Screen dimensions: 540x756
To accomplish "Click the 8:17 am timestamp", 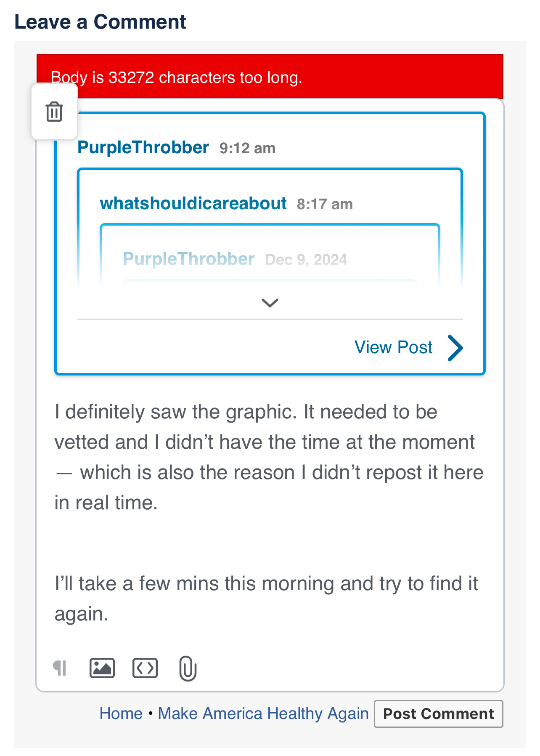I will pyautogui.click(x=325, y=205).
